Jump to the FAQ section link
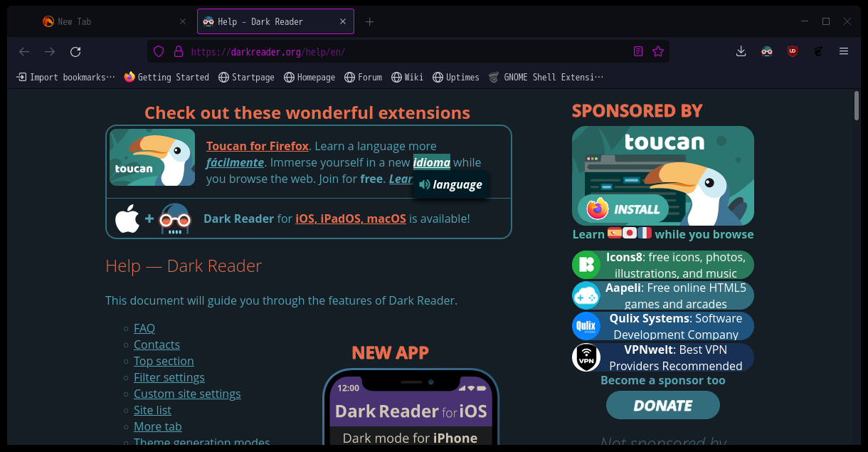This screenshot has width=868, height=452. point(144,328)
